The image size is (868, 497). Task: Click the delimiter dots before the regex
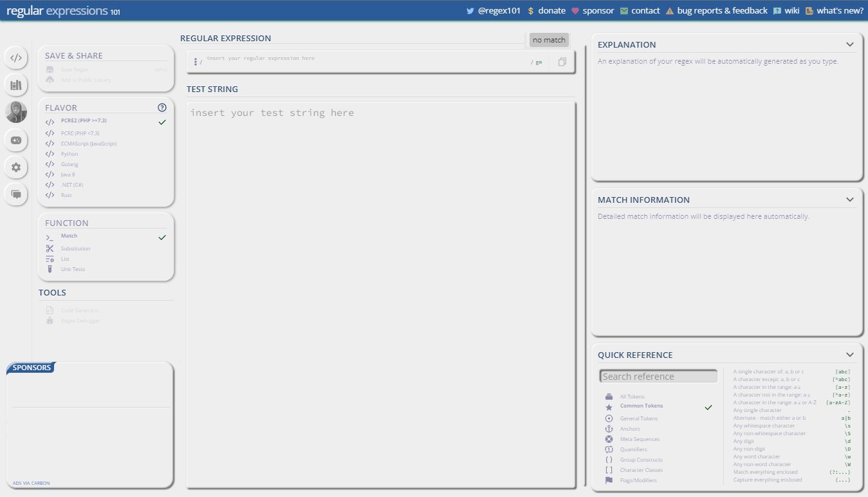coord(196,62)
